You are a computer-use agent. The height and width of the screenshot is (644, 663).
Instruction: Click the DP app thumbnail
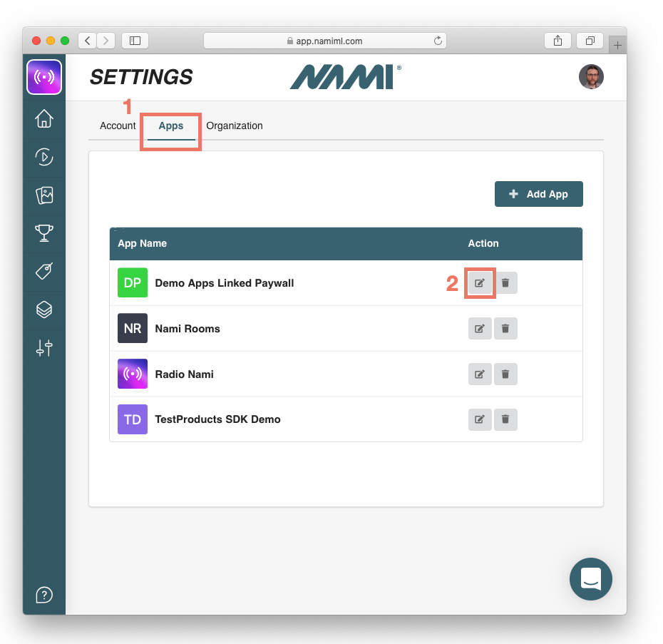tap(133, 282)
